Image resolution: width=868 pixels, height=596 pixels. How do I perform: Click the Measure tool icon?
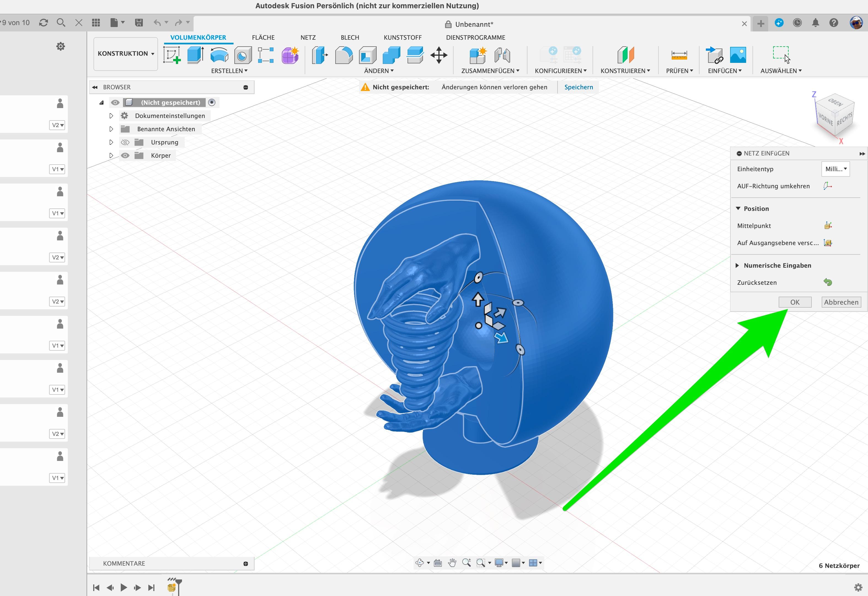pos(679,55)
